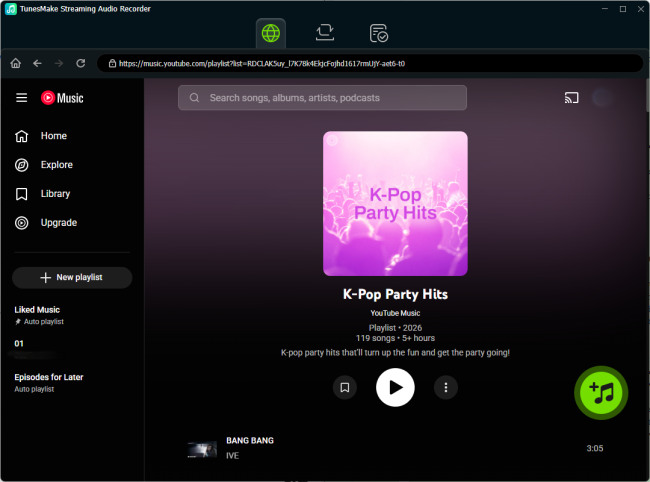The image size is (650, 482).
Task: Minimize the TunesMake window
Action: pos(605,9)
